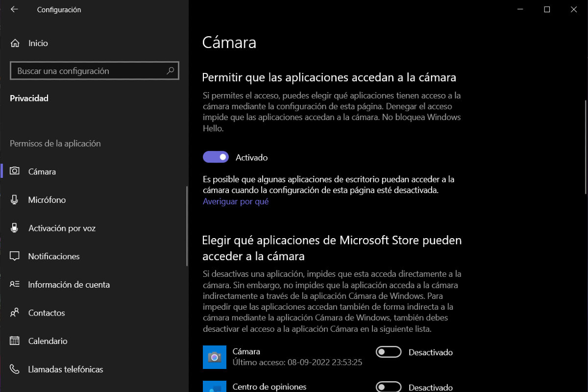
Task: Click the Activado toggle label
Action: [252, 158]
